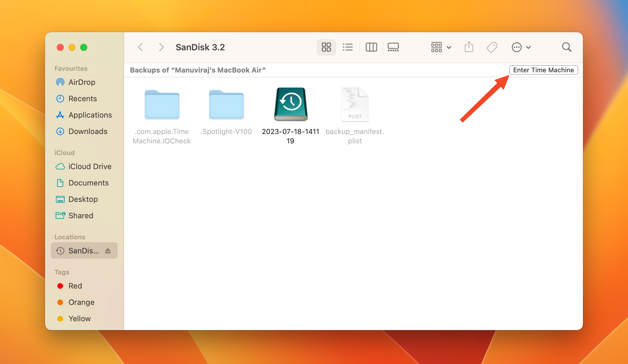Select the 2023-07-18-141119 backup icon
Screen dimensions: 628x364
click(291, 104)
